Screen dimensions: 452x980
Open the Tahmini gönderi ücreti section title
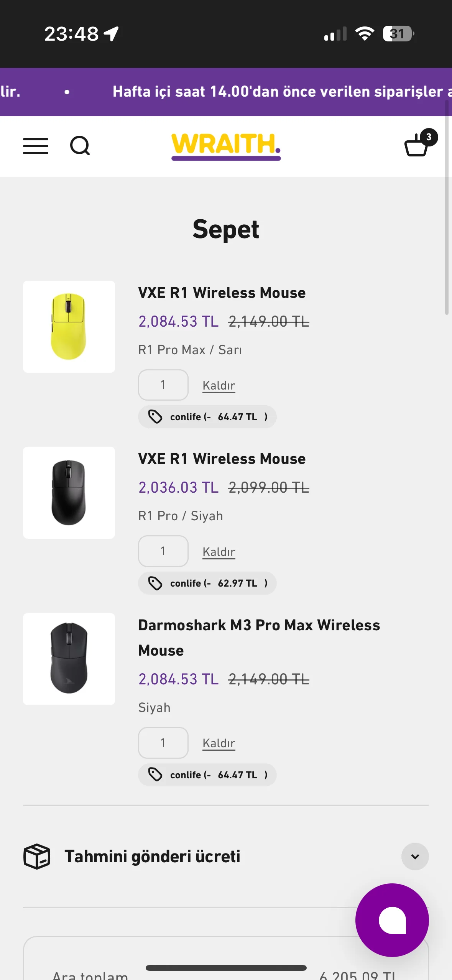(x=152, y=856)
